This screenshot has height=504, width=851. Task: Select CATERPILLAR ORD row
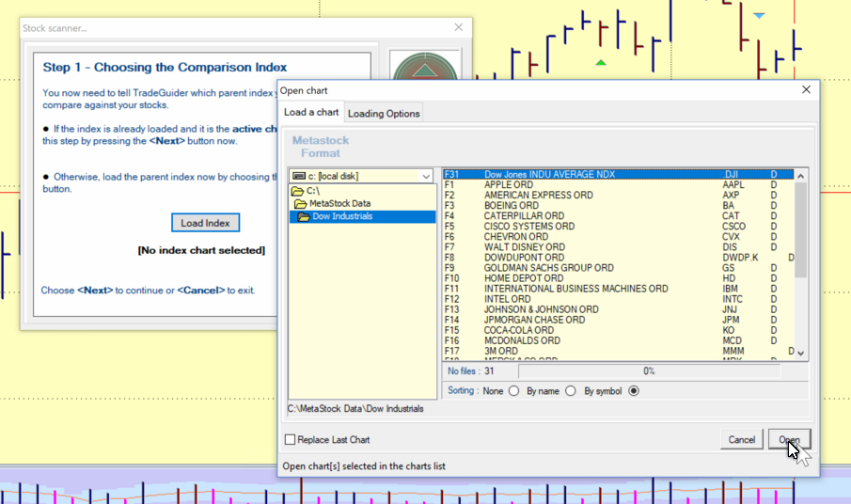click(618, 216)
